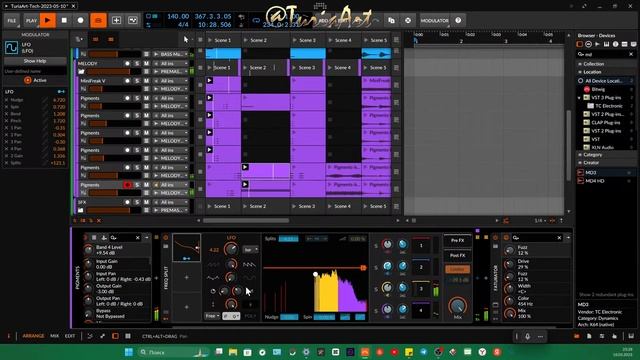Toggle the orange arranger overdub button
This screenshot has height=360, width=640.
(x=98, y=20)
